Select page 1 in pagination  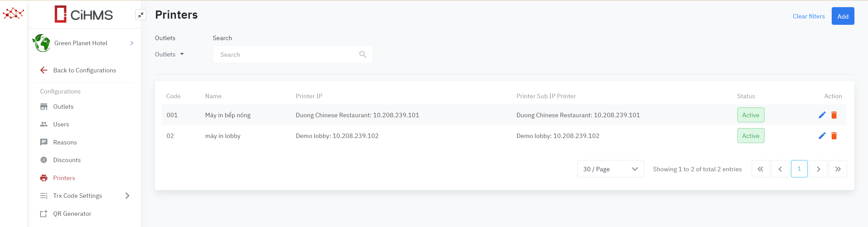tap(799, 169)
